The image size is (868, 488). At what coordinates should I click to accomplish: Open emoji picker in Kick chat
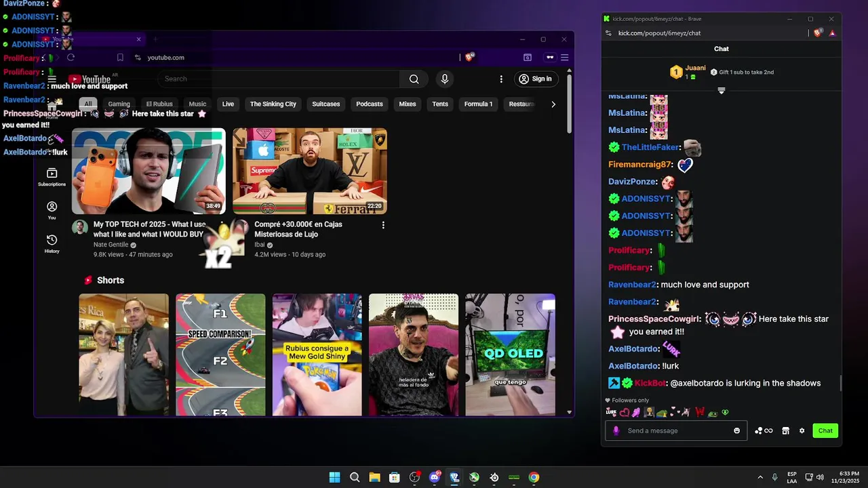click(x=736, y=430)
